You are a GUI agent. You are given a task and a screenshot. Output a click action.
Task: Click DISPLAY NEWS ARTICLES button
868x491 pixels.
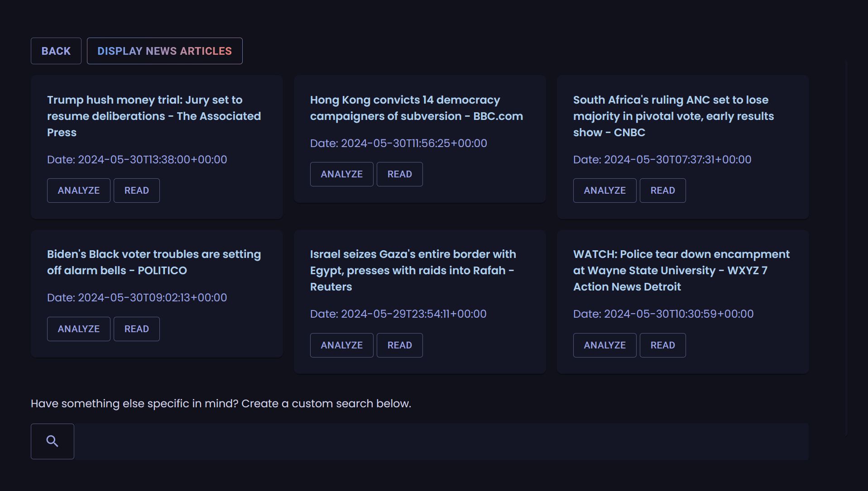coord(165,51)
